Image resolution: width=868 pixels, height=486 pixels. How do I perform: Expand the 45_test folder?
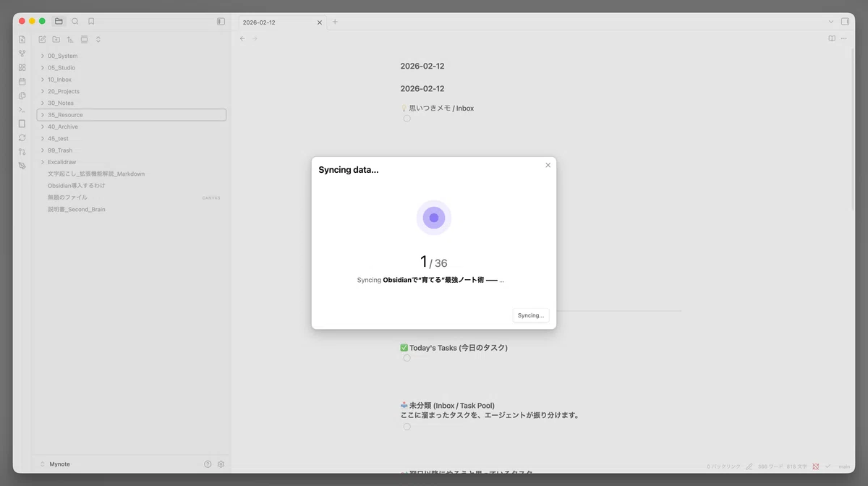tap(132, 138)
